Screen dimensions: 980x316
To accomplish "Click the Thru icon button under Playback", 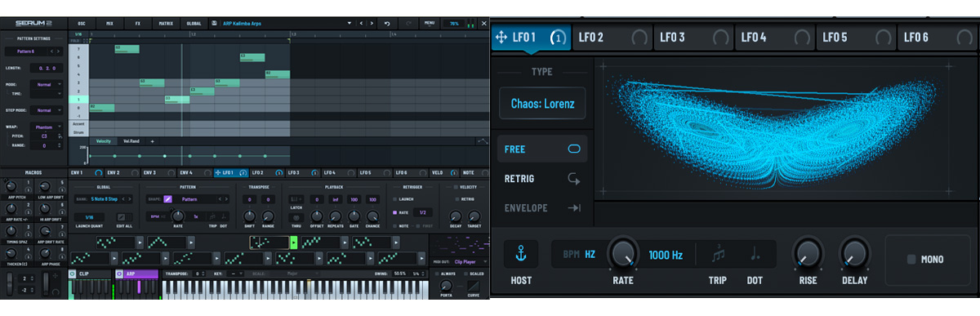I will click(x=296, y=218).
